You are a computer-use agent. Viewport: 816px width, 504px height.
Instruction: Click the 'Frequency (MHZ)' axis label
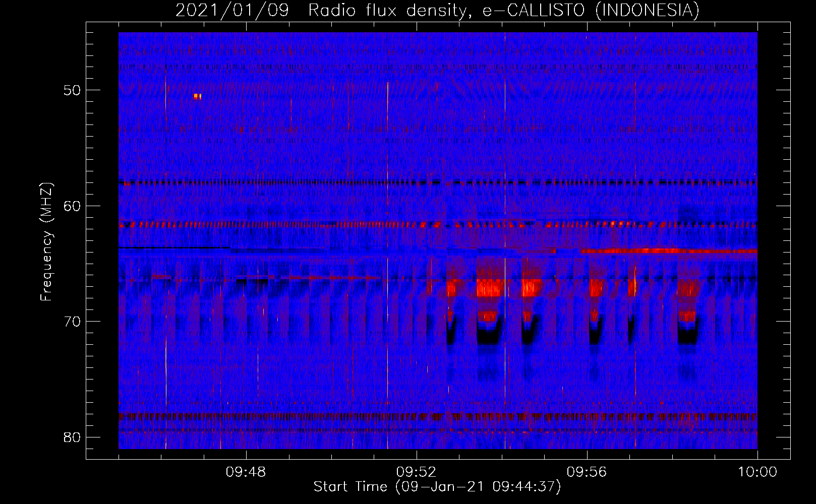click(46, 242)
